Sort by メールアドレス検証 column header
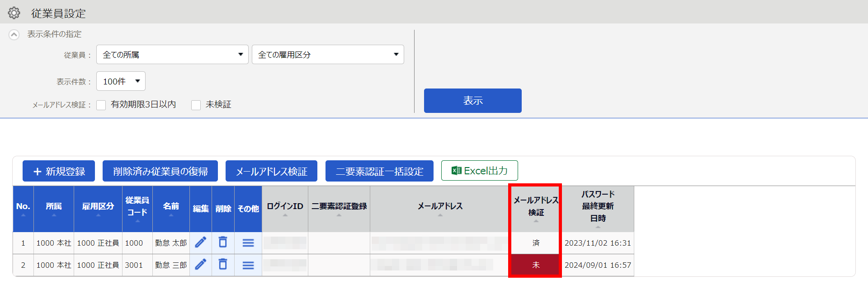The width and height of the screenshot is (868, 303). 536,209
